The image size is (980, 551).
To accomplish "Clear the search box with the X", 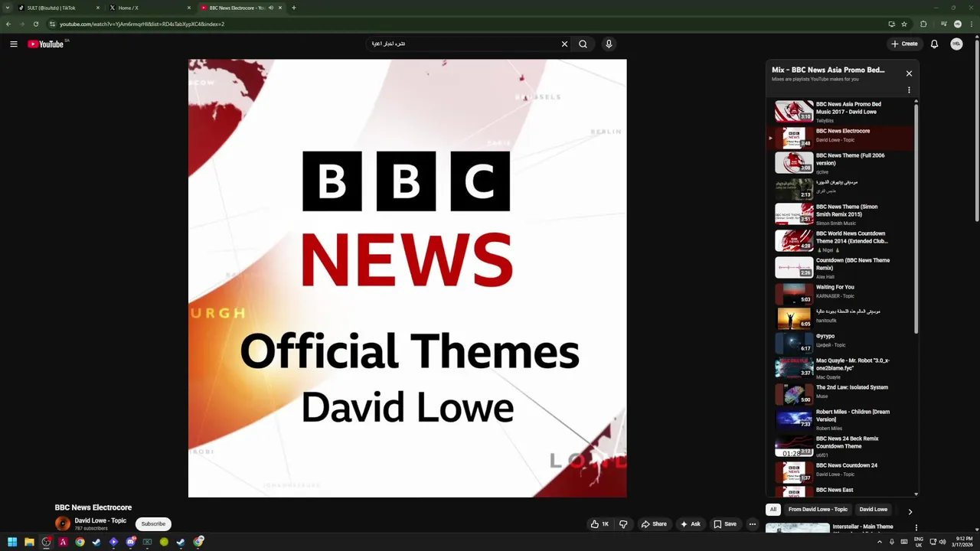I will (x=564, y=44).
